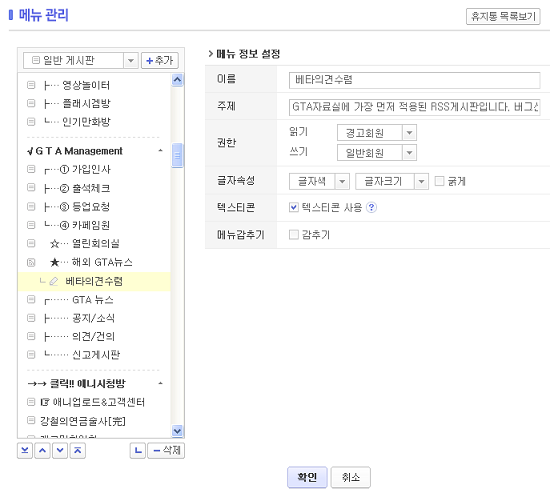Uncheck the 텍스티콘 사용 checkbox
The height and width of the screenshot is (497, 550).
coord(294,207)
